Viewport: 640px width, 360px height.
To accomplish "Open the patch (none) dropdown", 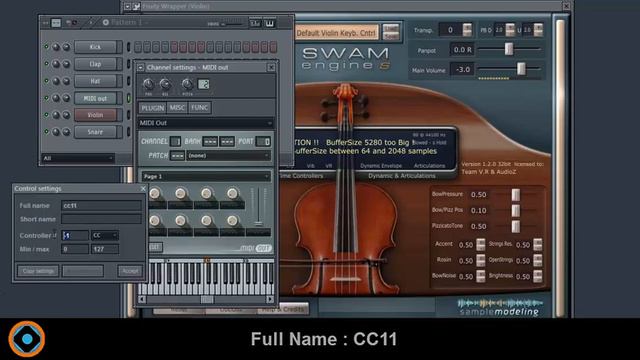I will (x=228, y=156).
